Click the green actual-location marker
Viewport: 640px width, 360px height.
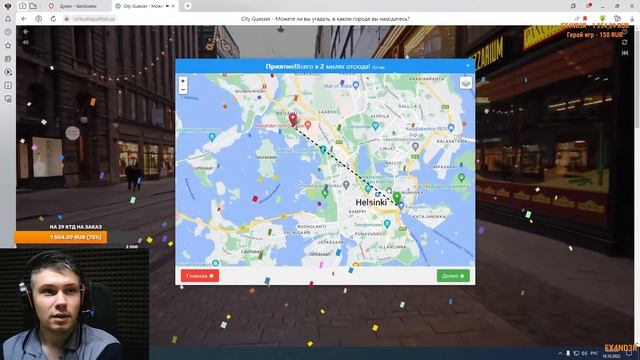pos(396,198)
